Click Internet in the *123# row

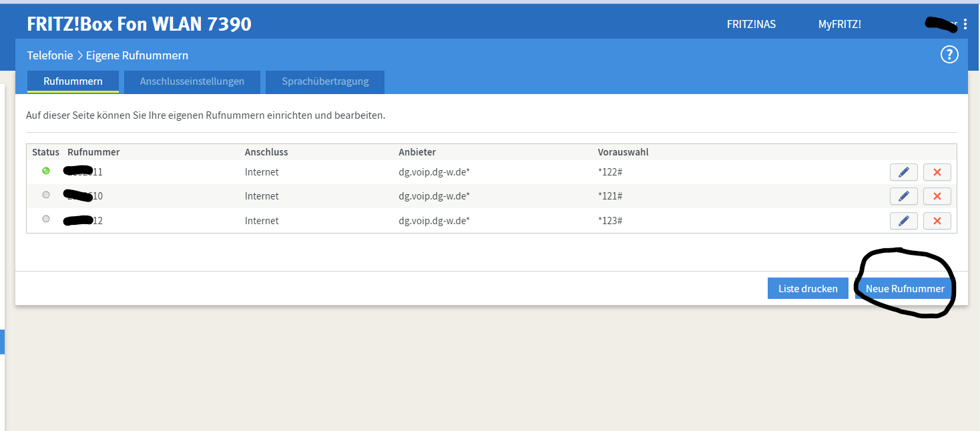(262, 221)
